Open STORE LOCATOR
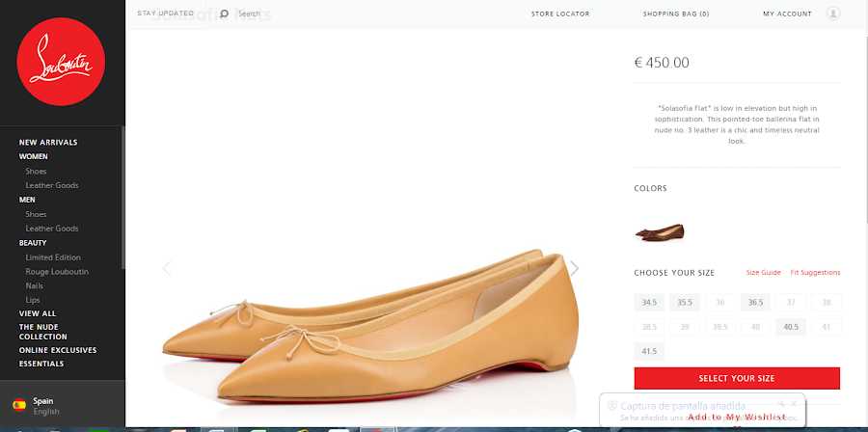 point(560,13)
